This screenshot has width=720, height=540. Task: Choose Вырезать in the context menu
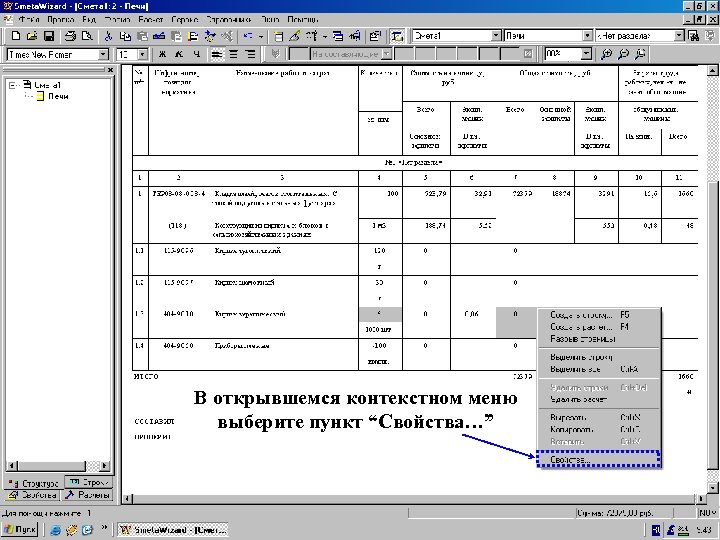599,417
